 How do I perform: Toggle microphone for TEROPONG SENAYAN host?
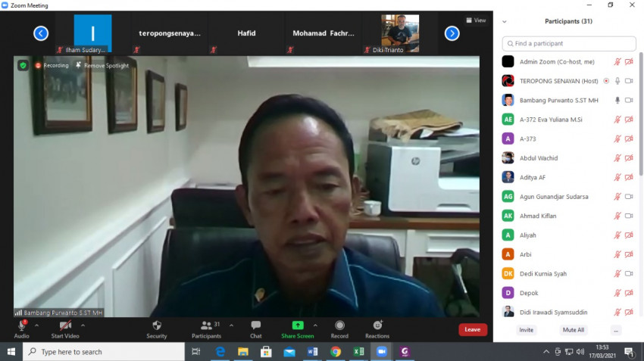point(617,81)
